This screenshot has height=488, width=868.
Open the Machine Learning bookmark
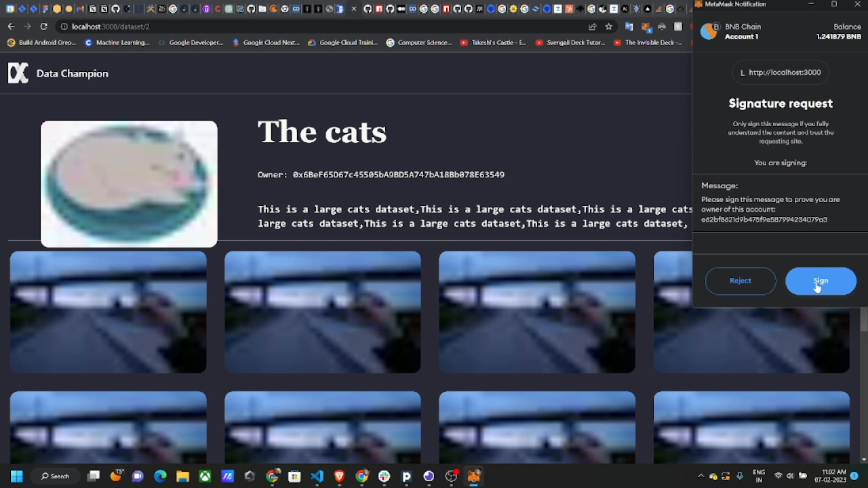pyautogui.click(x=117, y=42)
